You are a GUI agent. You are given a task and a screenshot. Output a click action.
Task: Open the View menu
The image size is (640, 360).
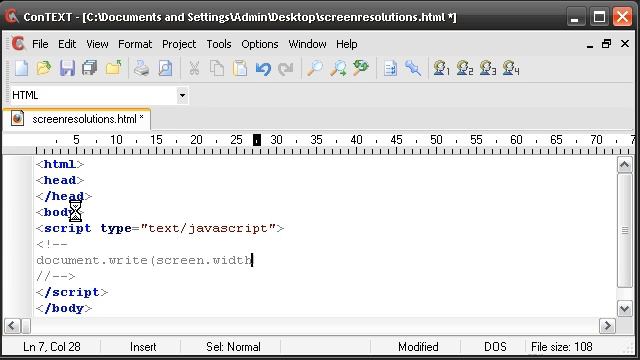[x=97, y=44]
